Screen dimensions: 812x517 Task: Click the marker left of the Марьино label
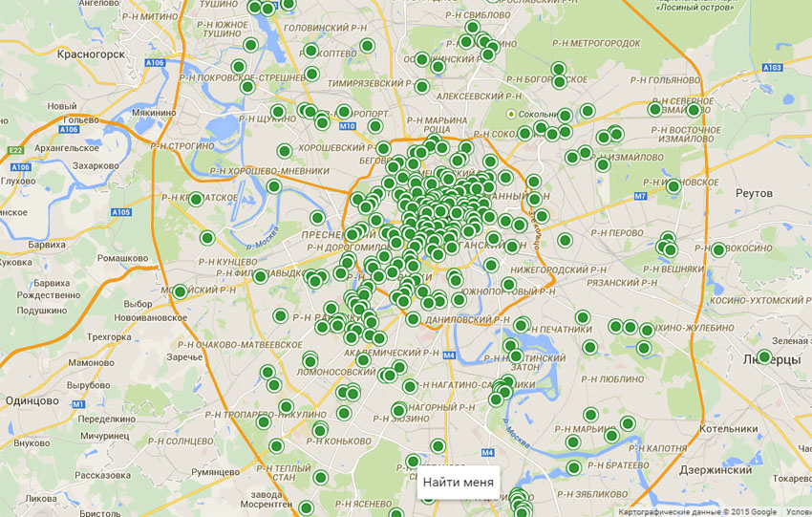tap(572, 442)
